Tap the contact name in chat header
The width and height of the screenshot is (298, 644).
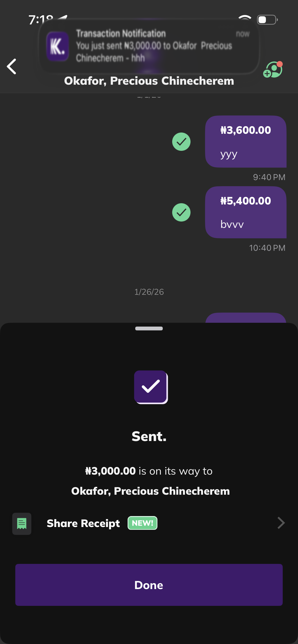[149, 81]
